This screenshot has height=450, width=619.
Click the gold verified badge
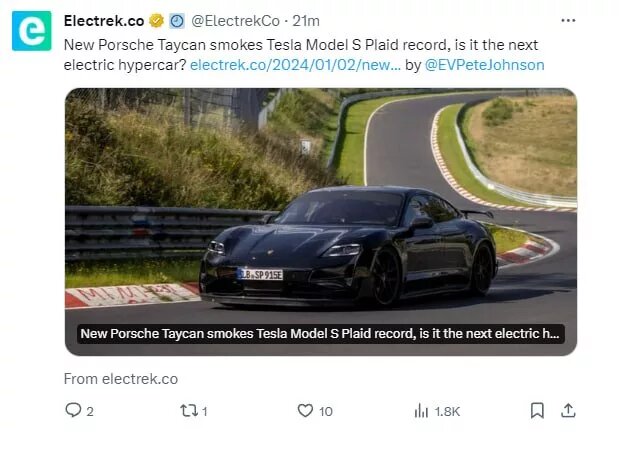156,20
